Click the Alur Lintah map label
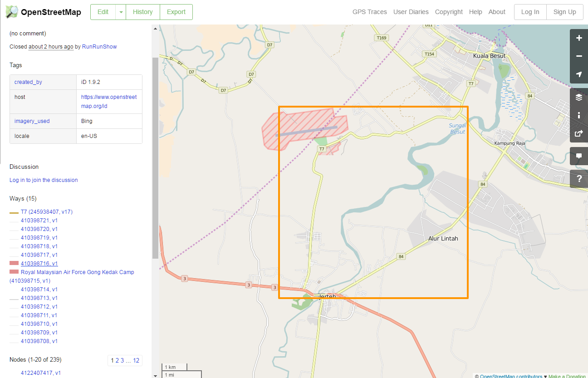This screenshot has width=588, height=378. point(443,238)
